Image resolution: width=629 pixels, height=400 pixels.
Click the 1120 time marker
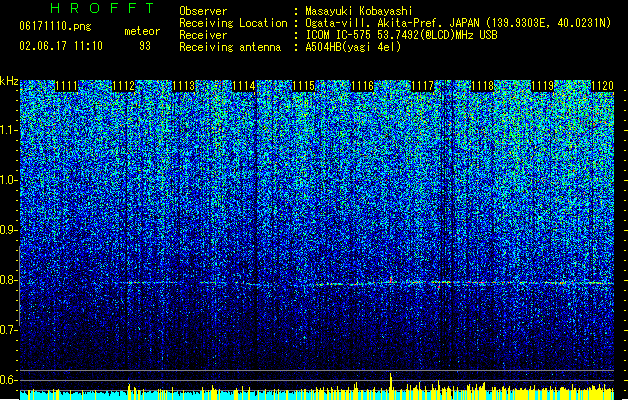pos(602,86)
